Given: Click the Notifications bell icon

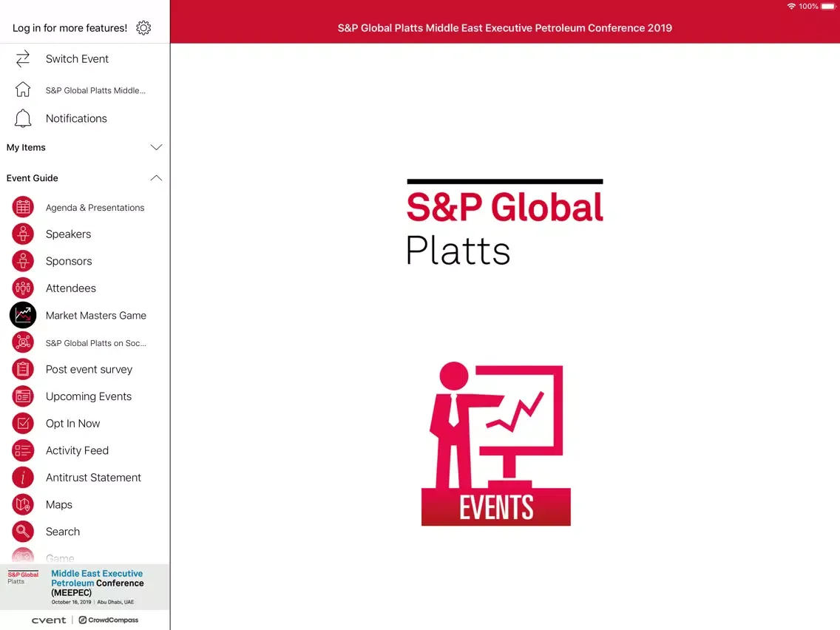Looking at the screenshot, I should tap(23, 118).
